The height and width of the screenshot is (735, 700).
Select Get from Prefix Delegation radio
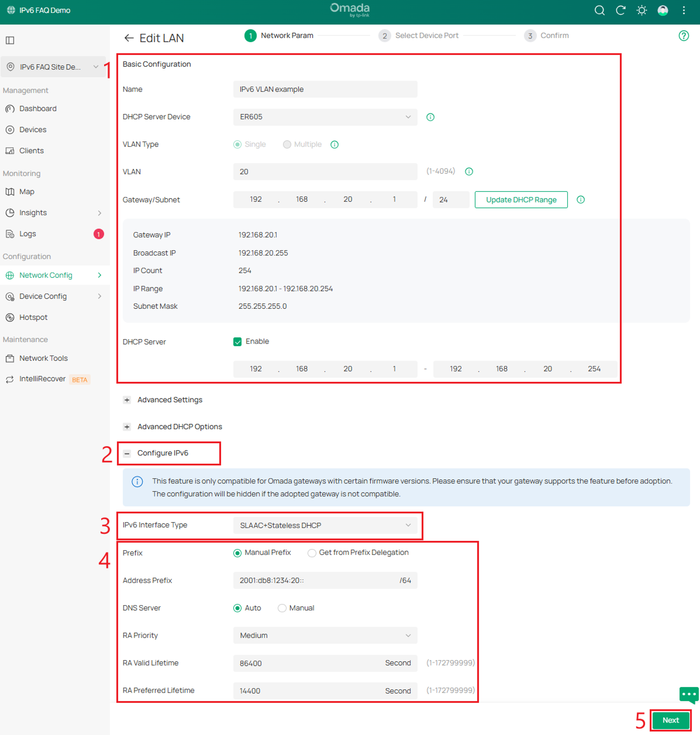(311, 553)
